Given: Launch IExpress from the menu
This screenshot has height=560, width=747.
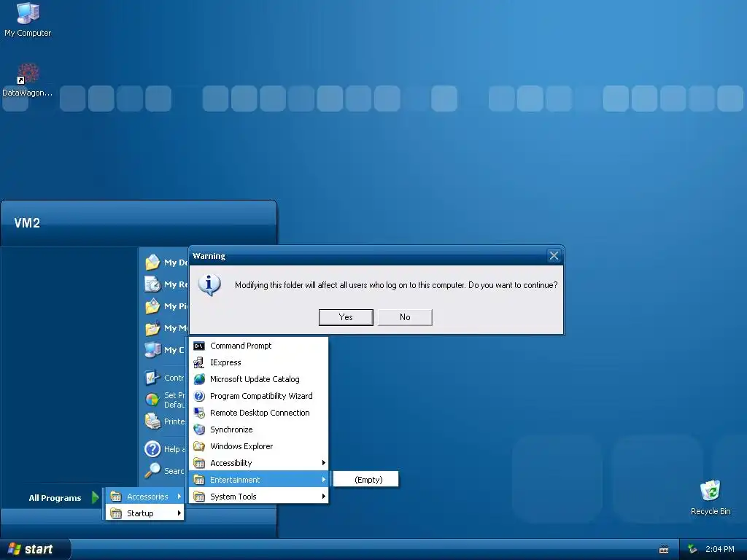Looking at the screenshot, I should (x=259, y=362).
